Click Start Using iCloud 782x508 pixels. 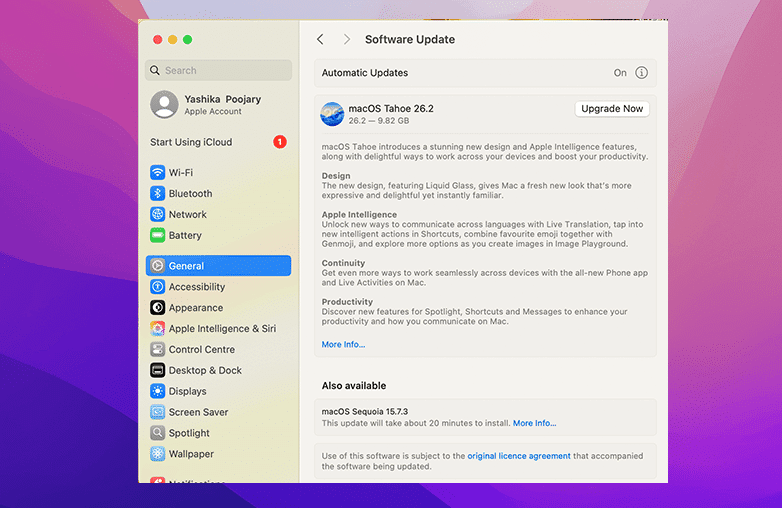[x=218, y=142]
